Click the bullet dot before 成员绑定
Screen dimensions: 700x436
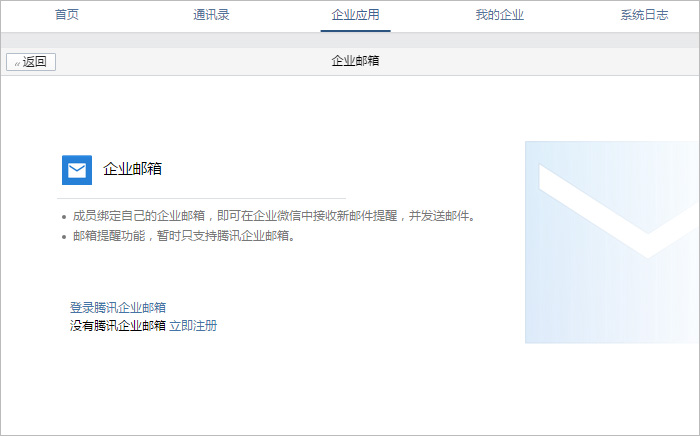[x=63, y=217]
